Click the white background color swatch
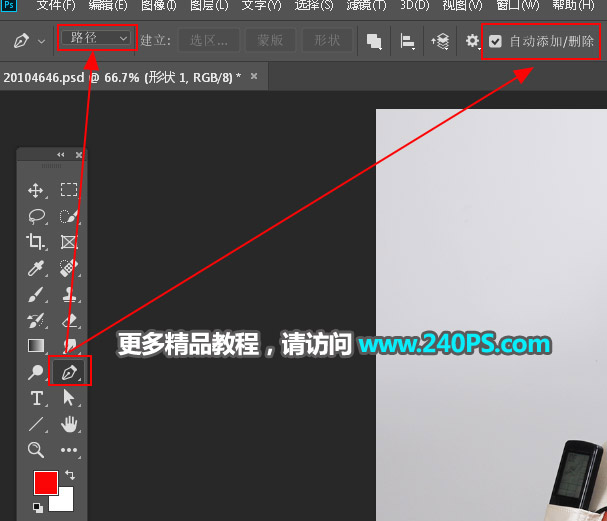 click(64, 502)
